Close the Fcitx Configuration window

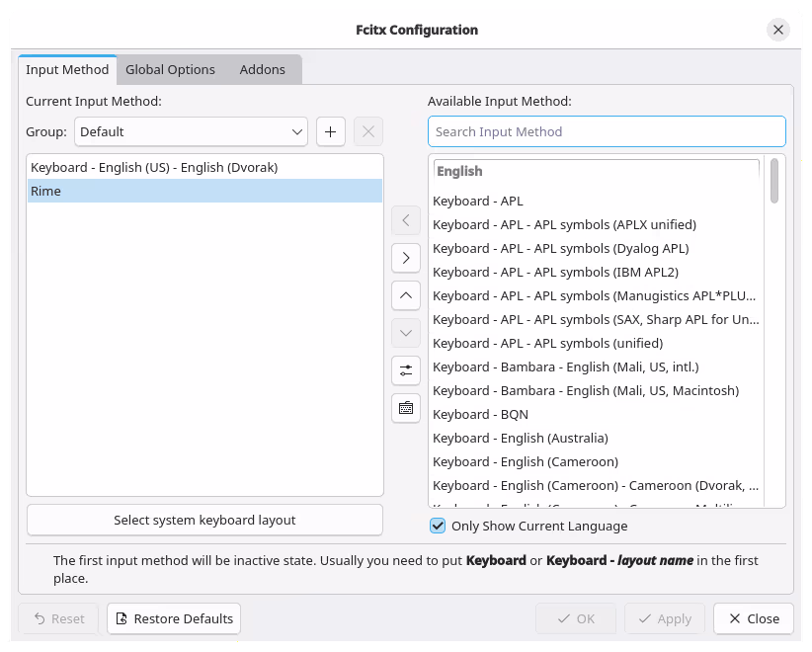tap(777, 30)
